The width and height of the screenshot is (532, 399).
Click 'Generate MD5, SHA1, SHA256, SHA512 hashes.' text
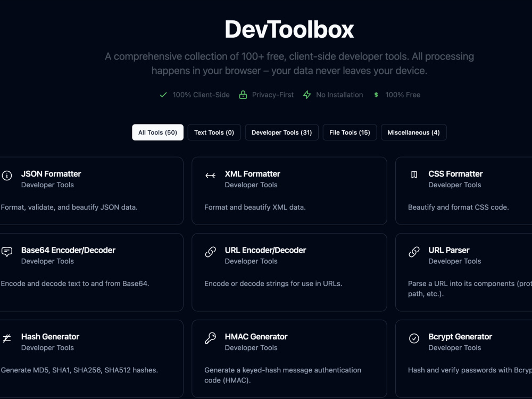(x=79, y=370)
